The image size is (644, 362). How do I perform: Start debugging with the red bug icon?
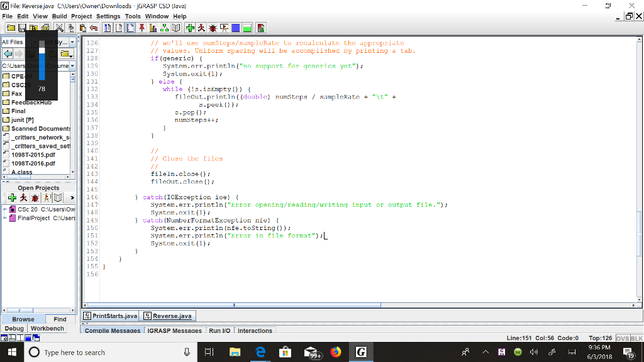coord(213,28)
